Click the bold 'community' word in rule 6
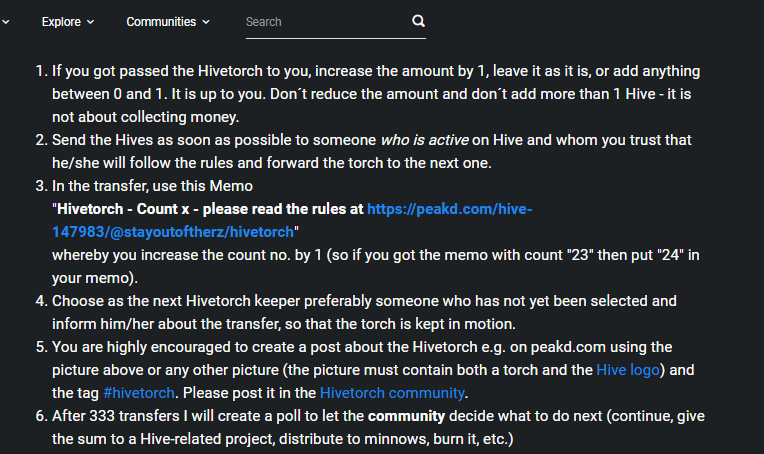This screenshot has width=764, height=454. [x=406, y=416]
